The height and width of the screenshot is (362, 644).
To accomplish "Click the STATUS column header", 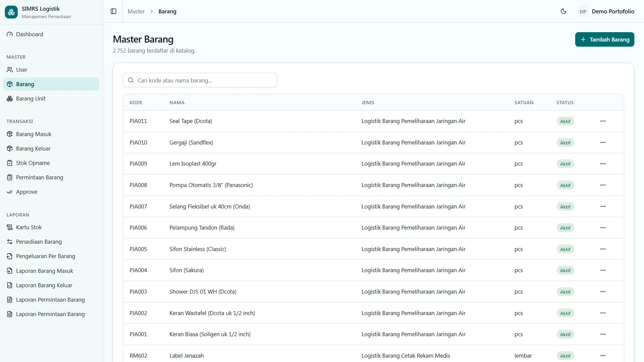I will coord(565,103).
